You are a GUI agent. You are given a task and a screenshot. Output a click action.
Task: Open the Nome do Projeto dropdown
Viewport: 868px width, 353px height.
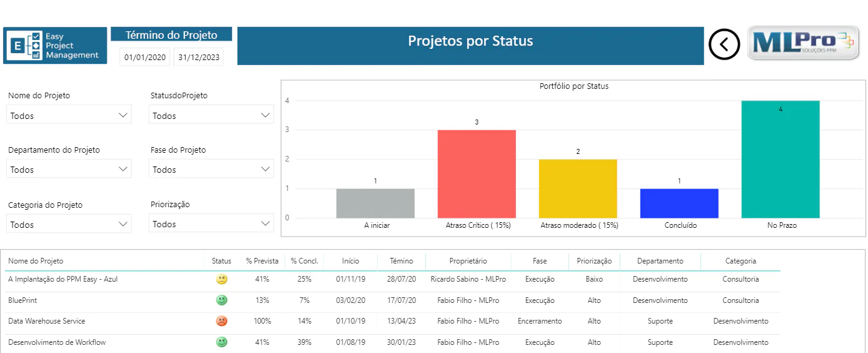click(69, 115)
